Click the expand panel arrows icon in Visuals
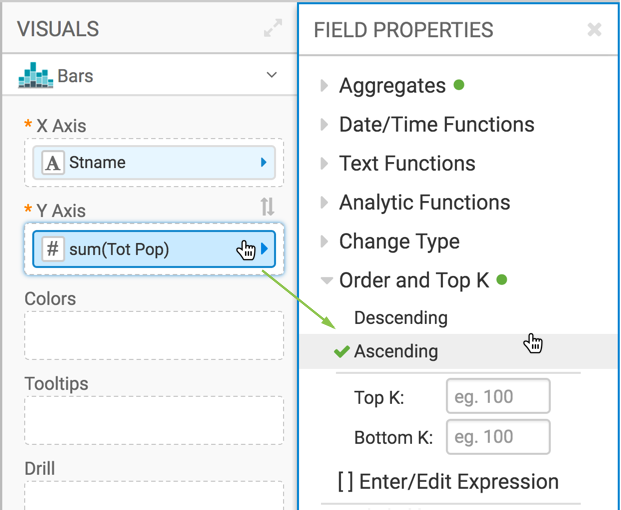The image size is (621, 510). (x=272, y=29)
